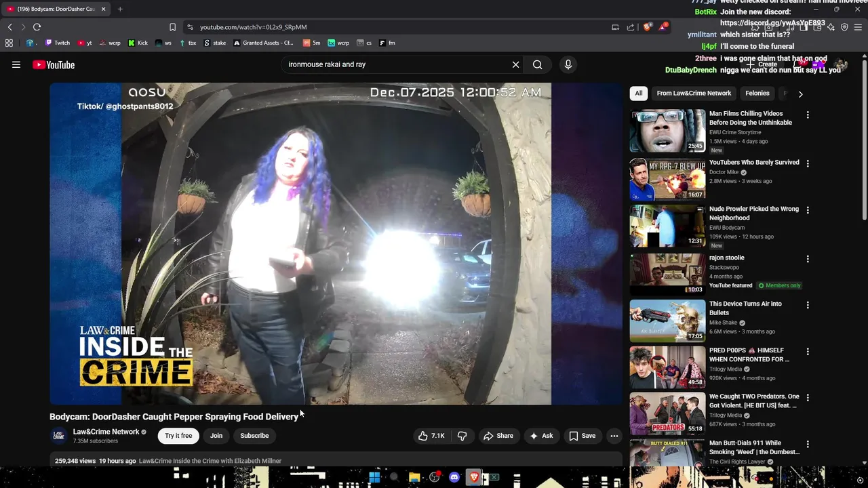868x488 pixels.
Task: Open We Caught TWO Predators video title
Action: point(753,401)
